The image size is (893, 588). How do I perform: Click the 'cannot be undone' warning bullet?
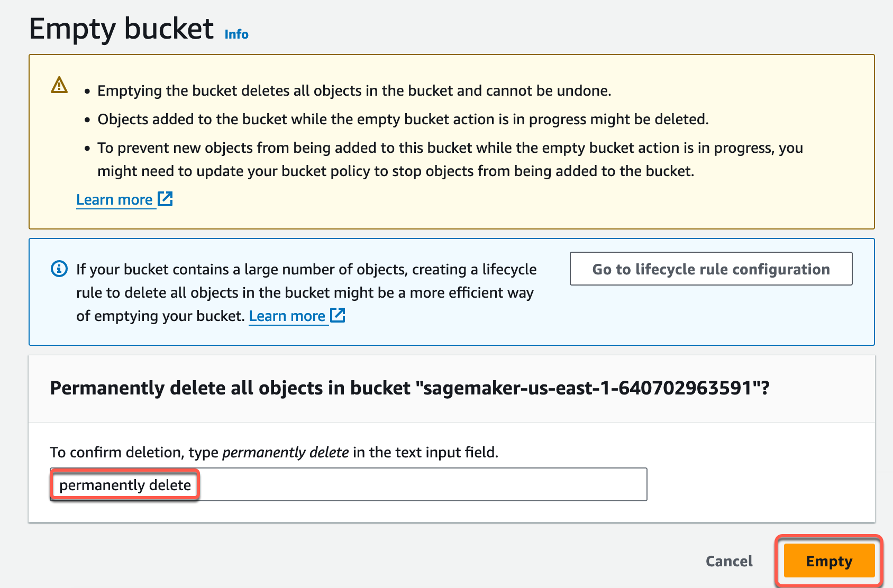click(354, 91)
